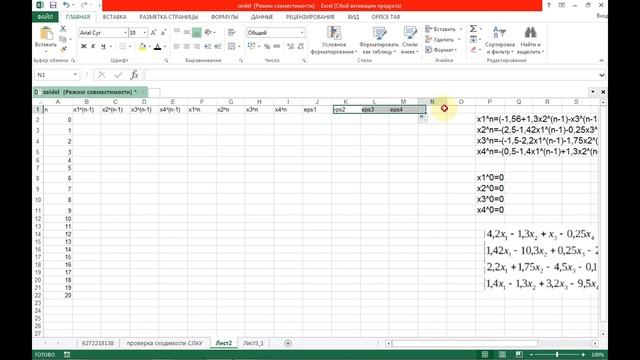
Task: Click the Accounting number format icon
Action: 251,47
